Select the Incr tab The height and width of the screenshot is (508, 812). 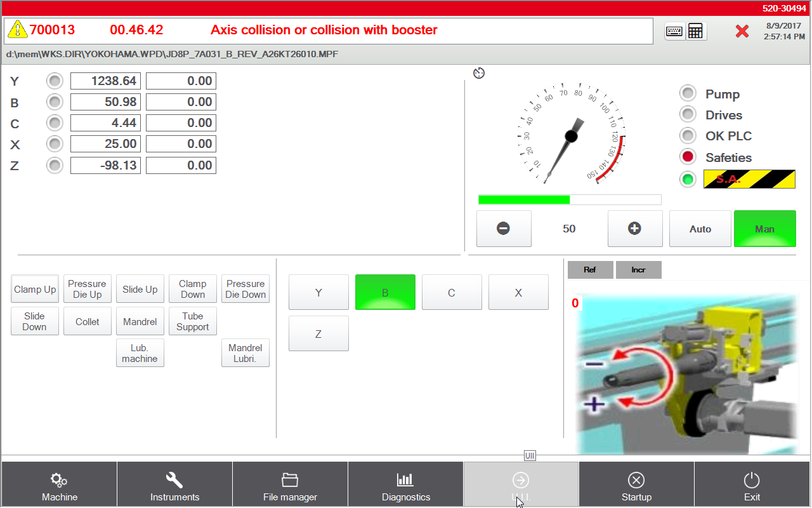click(x=638, y=270)
